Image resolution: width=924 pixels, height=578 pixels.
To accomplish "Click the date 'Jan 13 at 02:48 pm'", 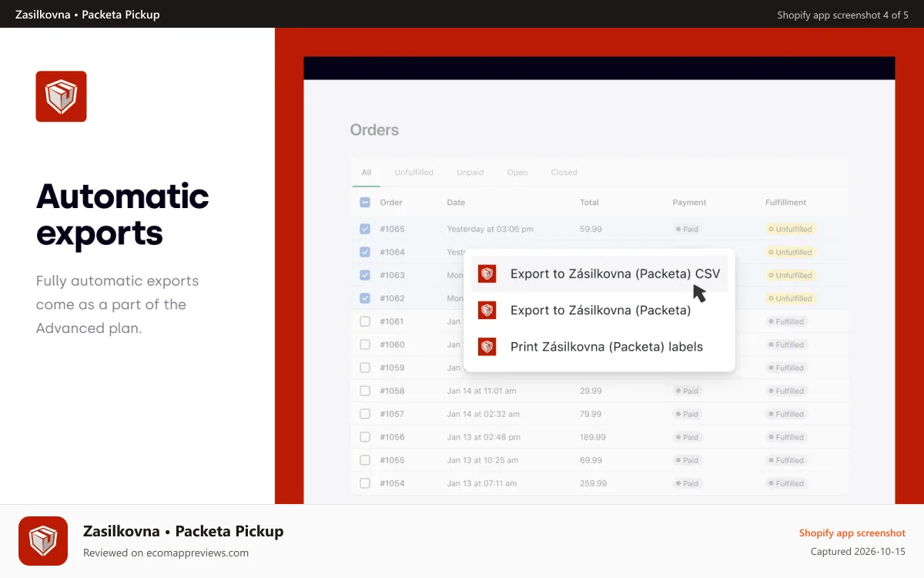I will pos(484,437).
